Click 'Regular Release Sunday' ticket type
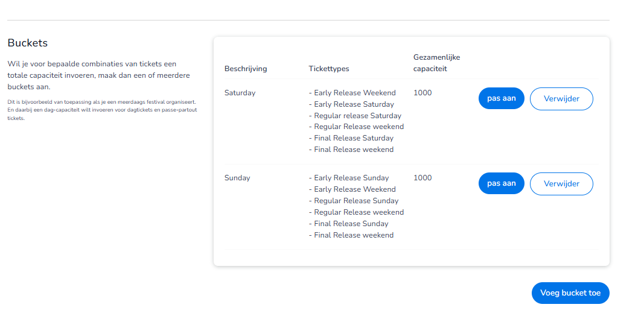The image size is (644, 322). tap(356, 201)
